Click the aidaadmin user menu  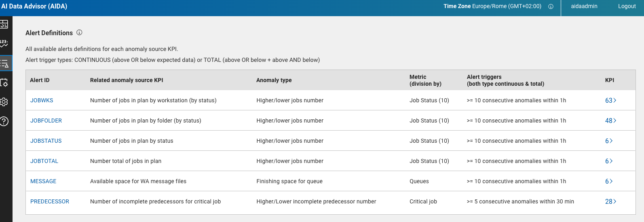click(584, 6)
